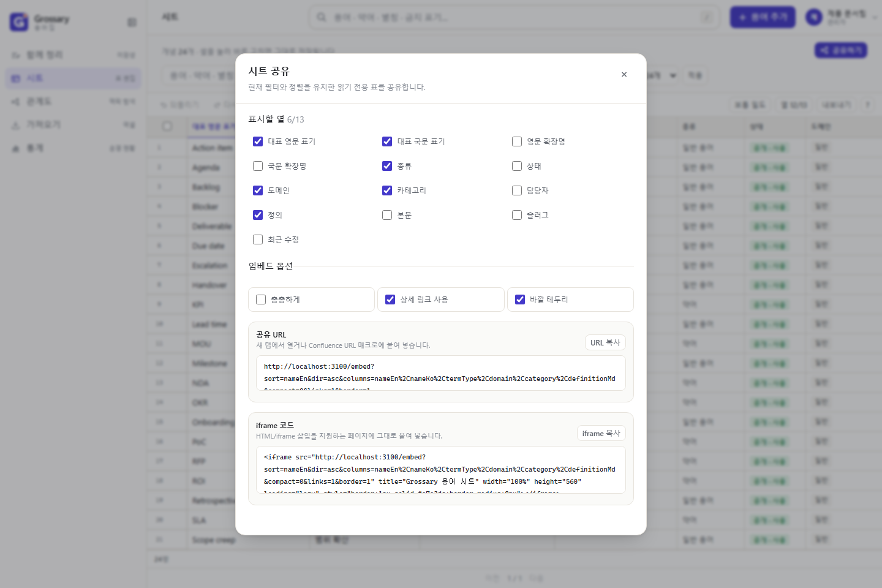This screenshot has width=882, height=588.
Task: Enable the 촘촘하게 embed option
Action: (x=261, y=300)
